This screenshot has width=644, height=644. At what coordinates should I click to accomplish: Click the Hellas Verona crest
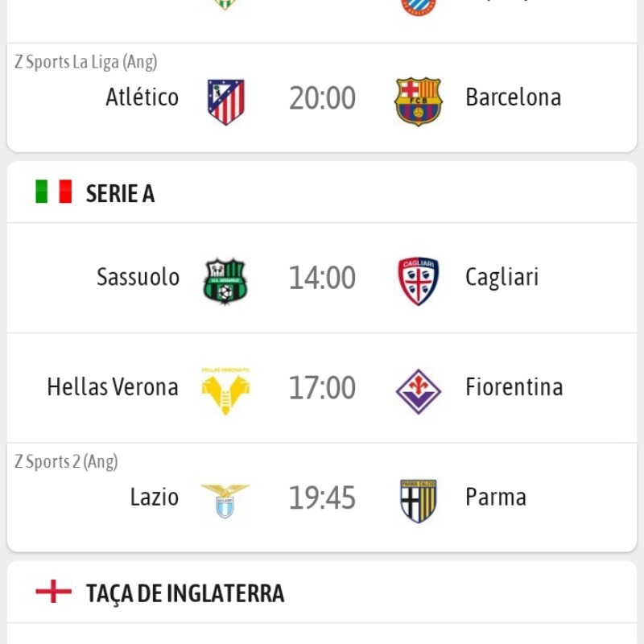click(x=225, y=391)
